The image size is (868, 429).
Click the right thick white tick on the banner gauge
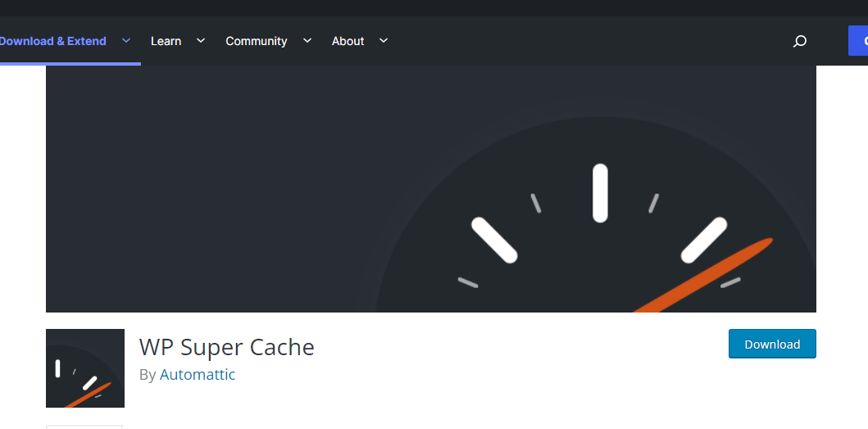(x=704, y=240)
